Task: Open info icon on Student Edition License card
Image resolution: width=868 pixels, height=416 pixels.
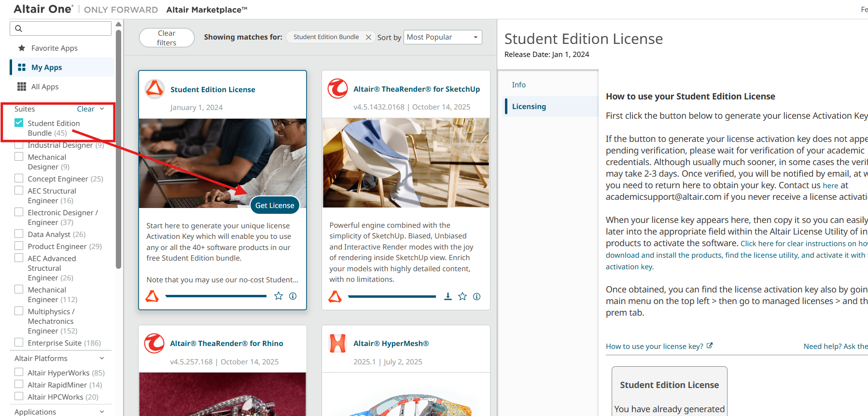Action: (x=293, y=296)
